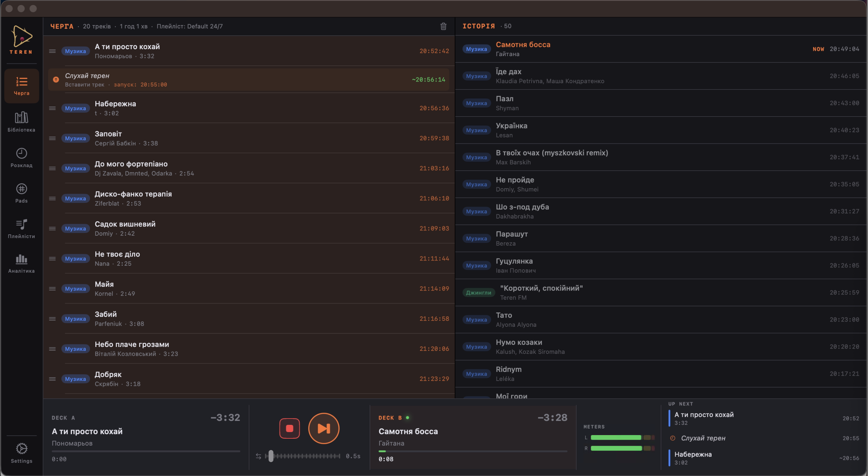Viewport: 868px width, 476px height.
Task: Select 'До мого фортепіано' in queue
Action: click(x=249, y=168)
